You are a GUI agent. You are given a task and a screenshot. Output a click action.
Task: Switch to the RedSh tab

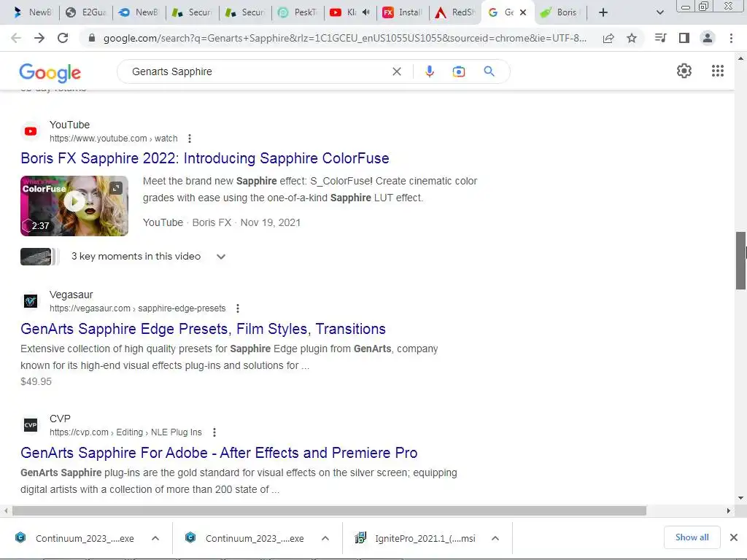pyautogui.click(x=455, y=12)
